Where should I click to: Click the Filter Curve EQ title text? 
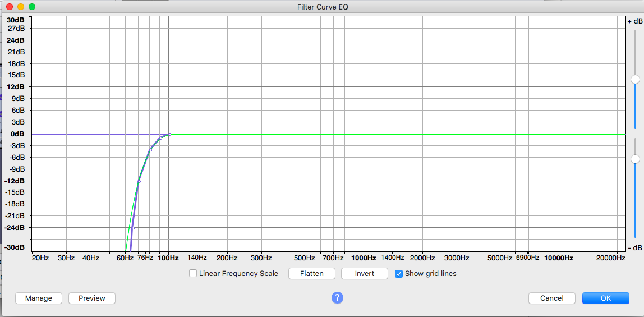[323, 7]
